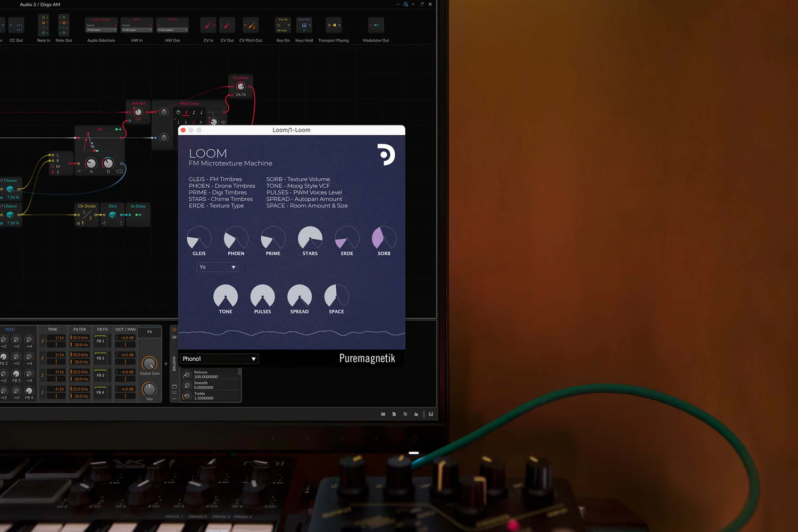Select the CV Out module icon
The width and height of the screenshot is (798, 532).
[x=227, y=25]
